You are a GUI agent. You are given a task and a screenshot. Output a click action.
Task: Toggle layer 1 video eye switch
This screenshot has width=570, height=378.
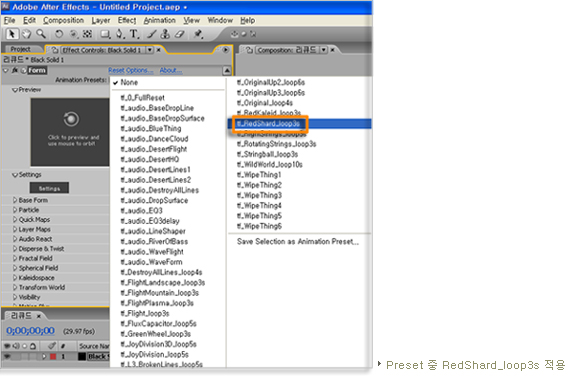(x=7, y=356)
